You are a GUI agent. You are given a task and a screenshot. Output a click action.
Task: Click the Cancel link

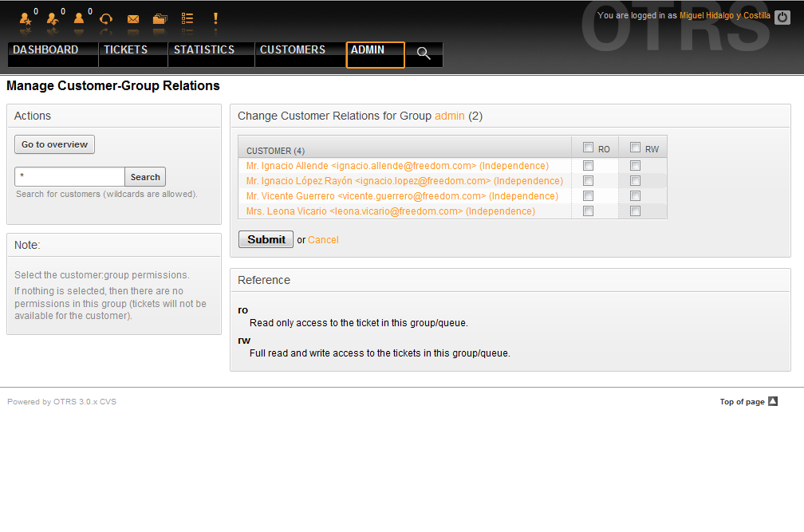click(x=323, y=240)
